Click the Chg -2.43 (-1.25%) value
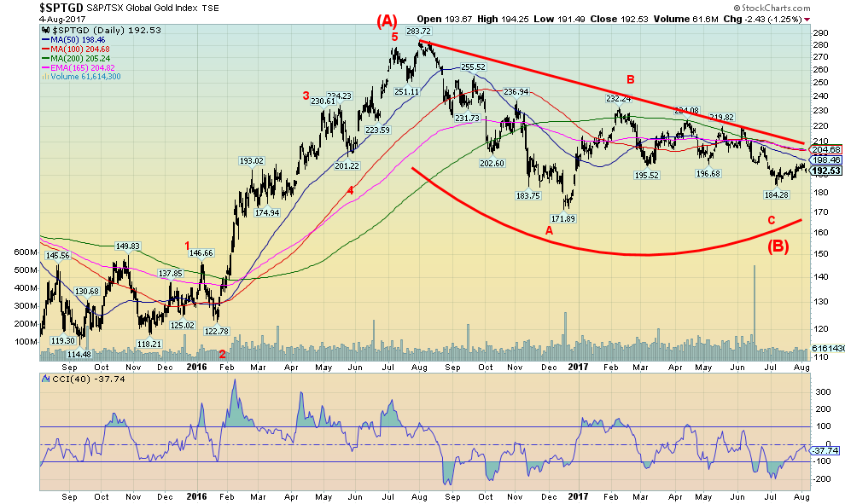The width and height of the screenshot is (845, 504). click(x=762, y=19)
